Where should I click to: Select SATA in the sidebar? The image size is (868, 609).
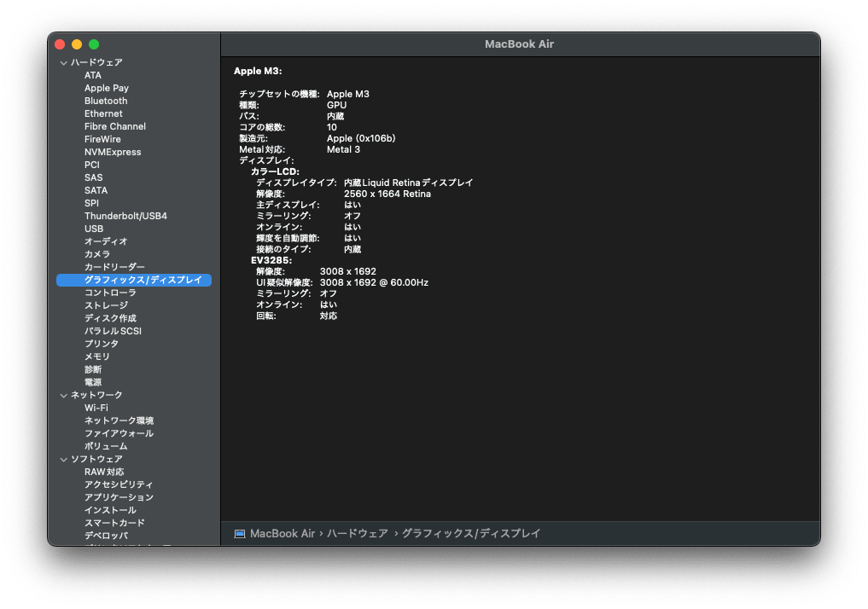96,189
